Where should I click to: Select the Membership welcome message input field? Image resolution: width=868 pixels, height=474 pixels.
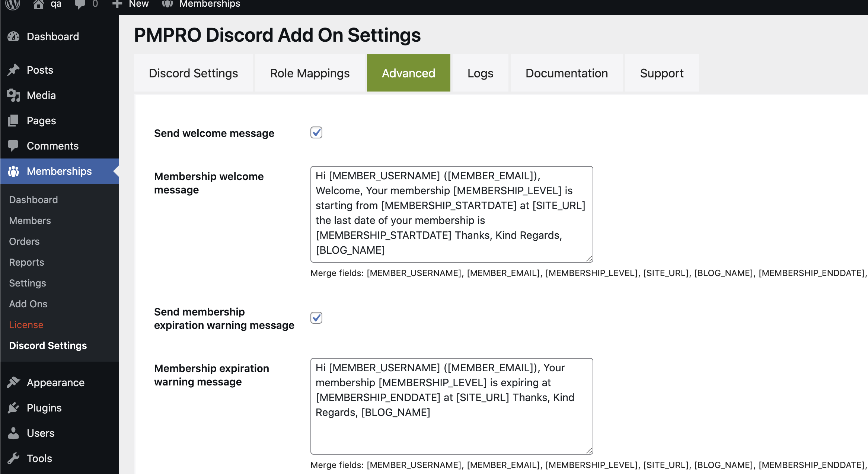tap(452, 214)
